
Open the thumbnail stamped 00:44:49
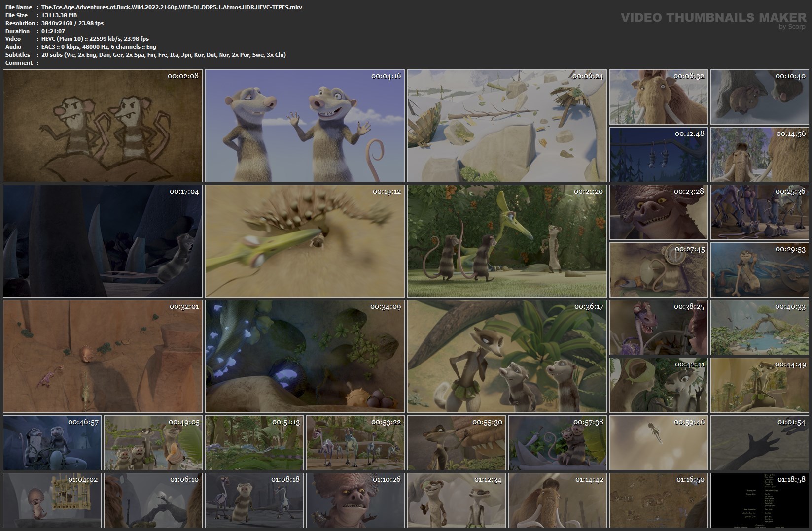click(x=759, y=385)
